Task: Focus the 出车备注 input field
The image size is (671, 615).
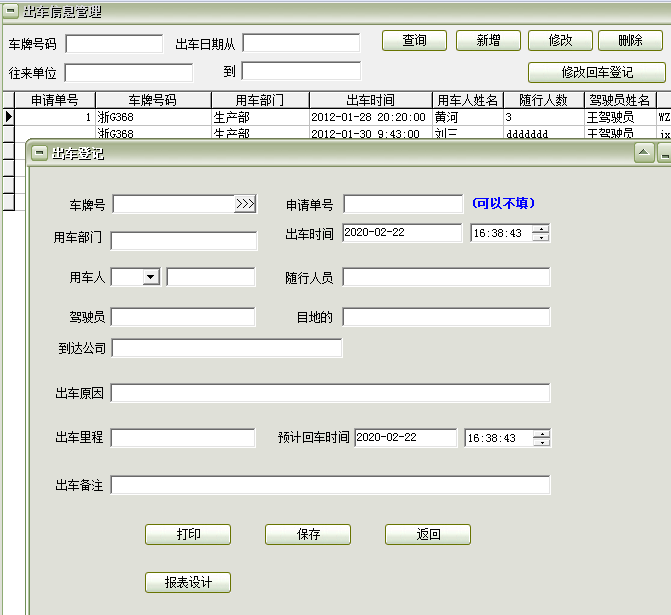Action: (330, 485)
